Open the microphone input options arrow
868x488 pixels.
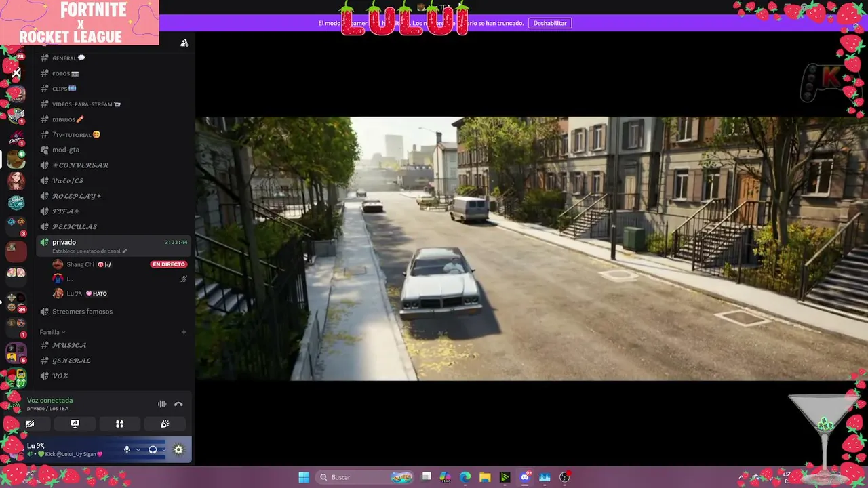138,449
